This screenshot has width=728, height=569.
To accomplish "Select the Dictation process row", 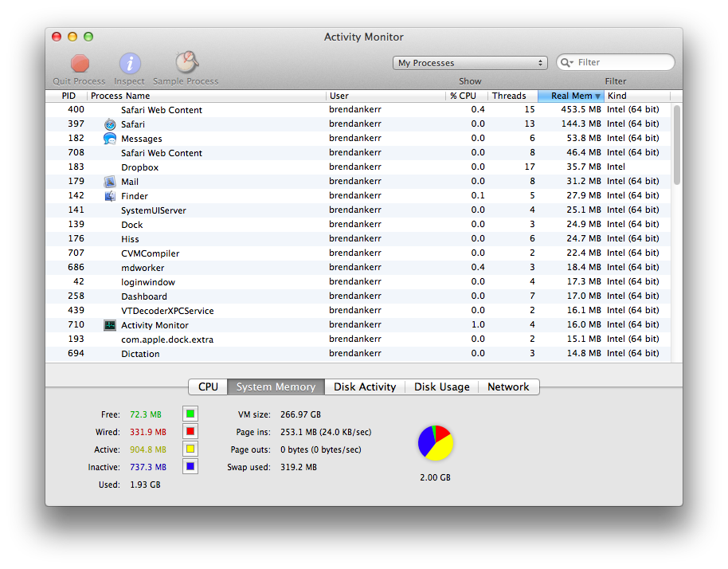I will tap(358, 354).
